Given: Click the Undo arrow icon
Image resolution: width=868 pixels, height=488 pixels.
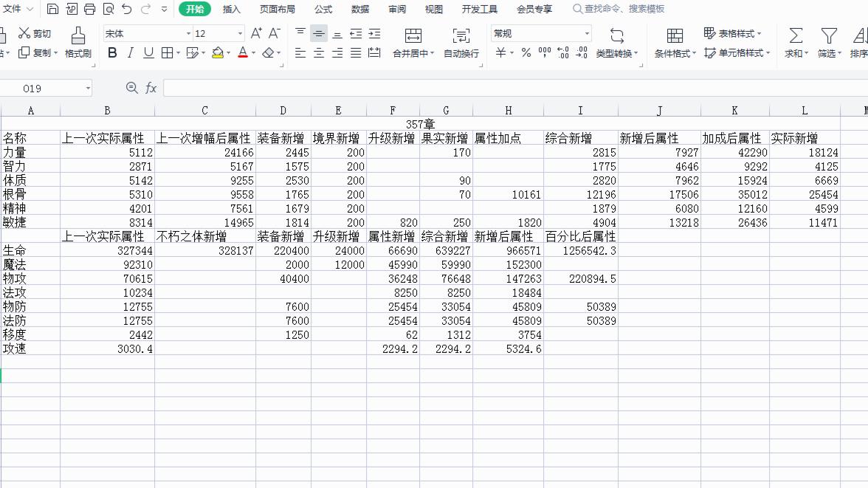Looking at the screenshot, I should pyautogui.click(x=127, y=9).
